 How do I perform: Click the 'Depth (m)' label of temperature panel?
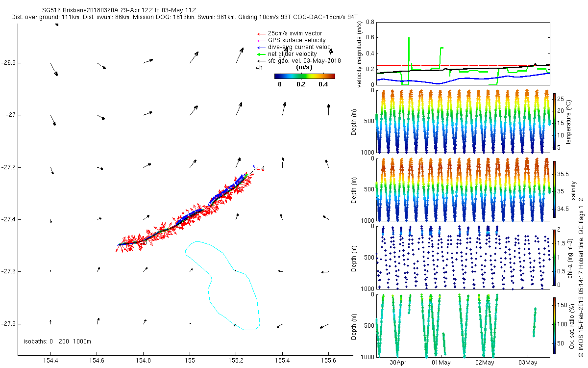point(355,122)
